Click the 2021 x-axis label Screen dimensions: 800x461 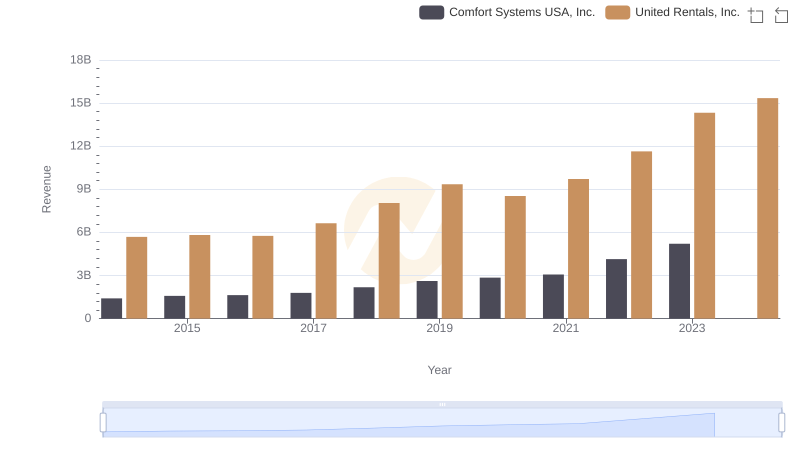point(565,328)
